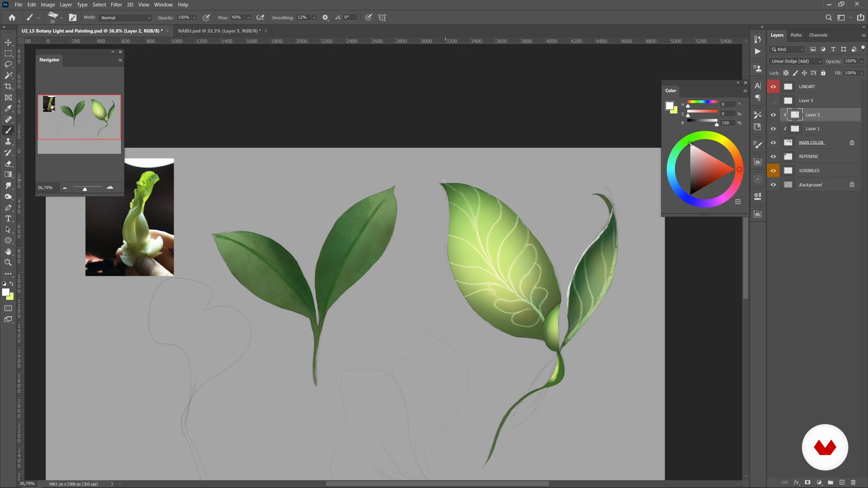Select the Rectangular Marquee tool
This screenshot has height=488, width=868.
pos(8,54)
